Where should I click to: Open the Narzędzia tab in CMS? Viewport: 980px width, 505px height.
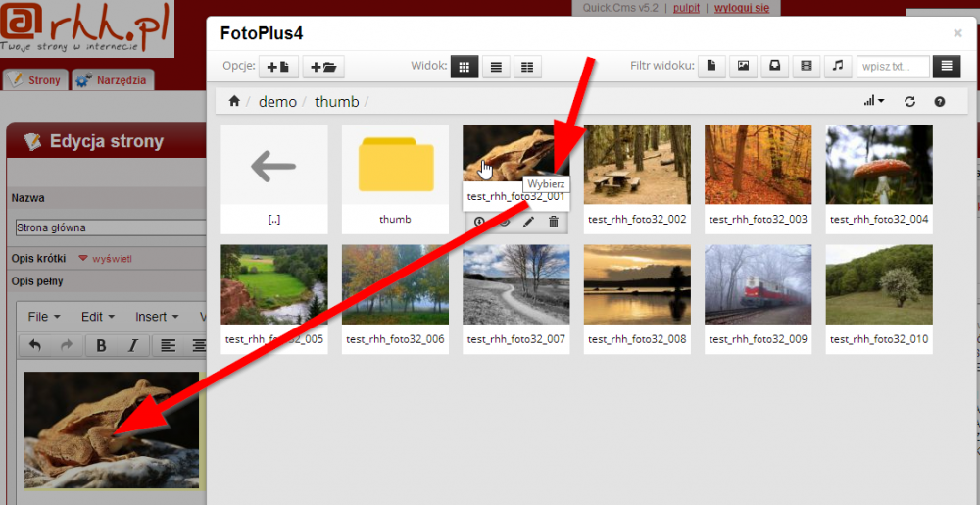[113, 80]
